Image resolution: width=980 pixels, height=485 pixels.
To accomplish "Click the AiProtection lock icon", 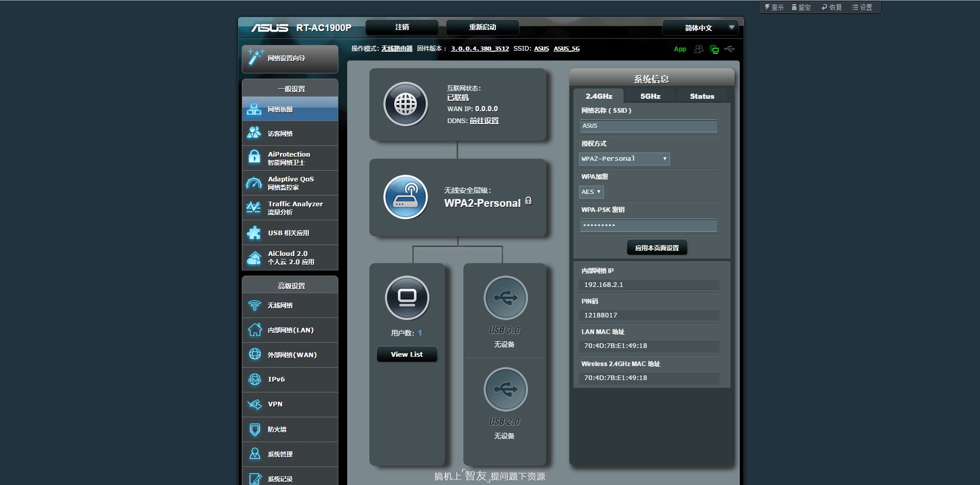I will [x=254, y=157].
